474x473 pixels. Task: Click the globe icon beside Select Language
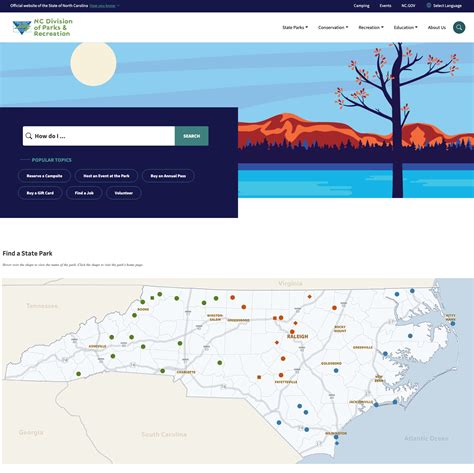pos(429,5)
